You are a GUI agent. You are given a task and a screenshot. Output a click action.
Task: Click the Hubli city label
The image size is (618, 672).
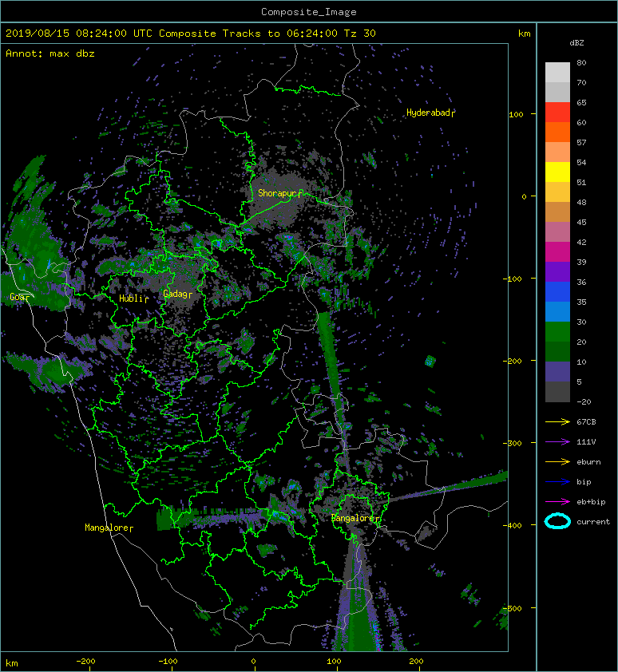click(133, 298)
